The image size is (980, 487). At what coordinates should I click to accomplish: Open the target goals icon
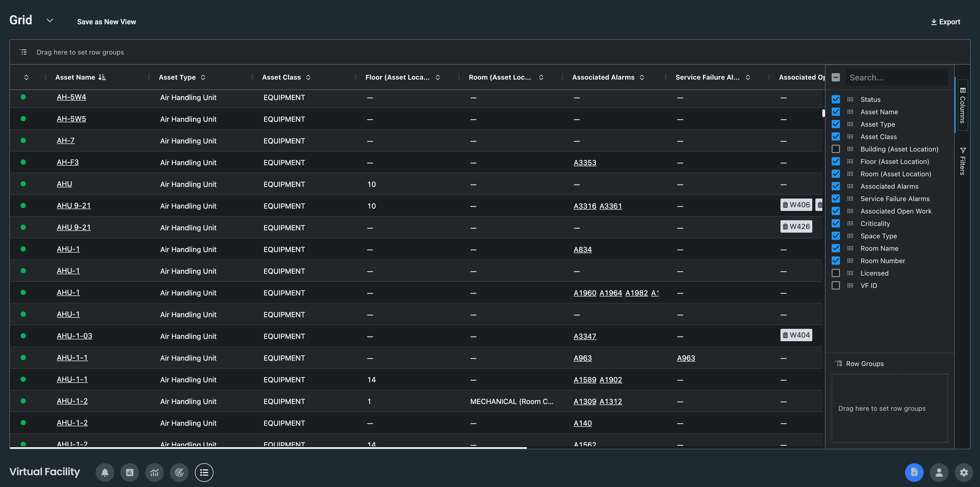coord(179,472)
